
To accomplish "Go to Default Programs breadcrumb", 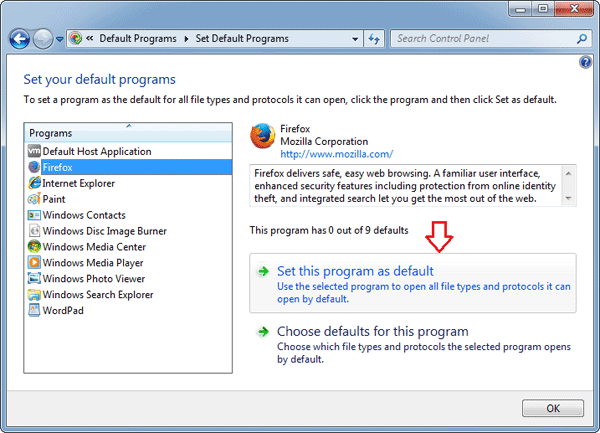I will pos(138,39).
